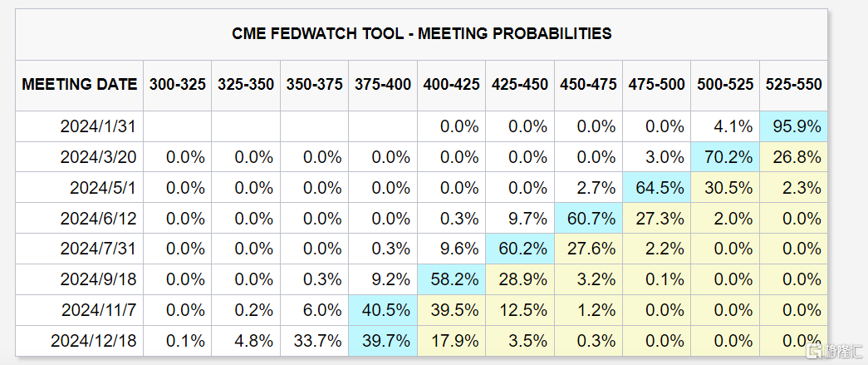The image size is (868, 365).
Task: Click the CME FedWatch Tool table title
Action: [421, 34]
